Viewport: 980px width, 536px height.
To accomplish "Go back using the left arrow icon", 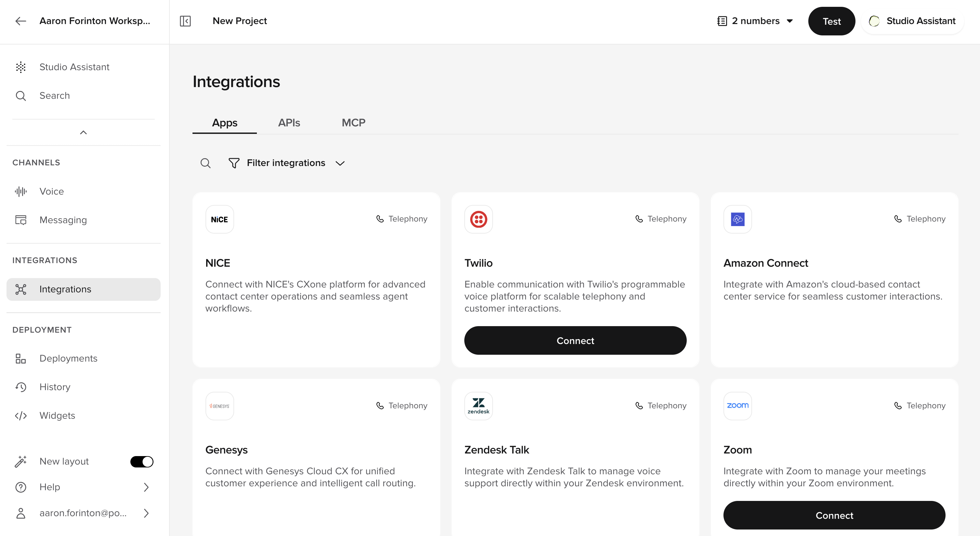I will coord(20,21).
